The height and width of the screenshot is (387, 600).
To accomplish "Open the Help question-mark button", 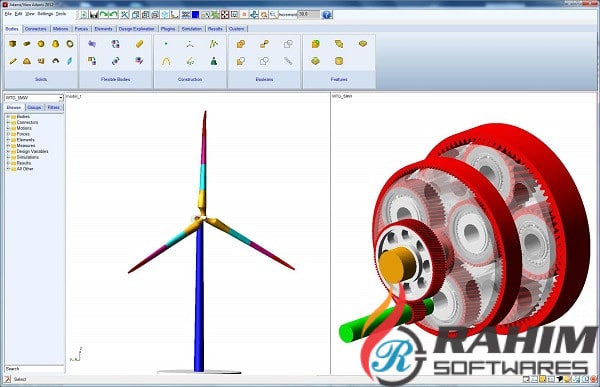I will point(327,15).
